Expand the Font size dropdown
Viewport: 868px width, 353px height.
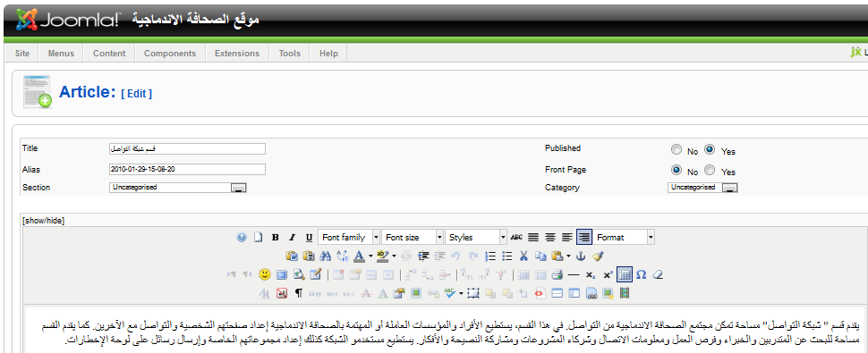coord(413,238)
